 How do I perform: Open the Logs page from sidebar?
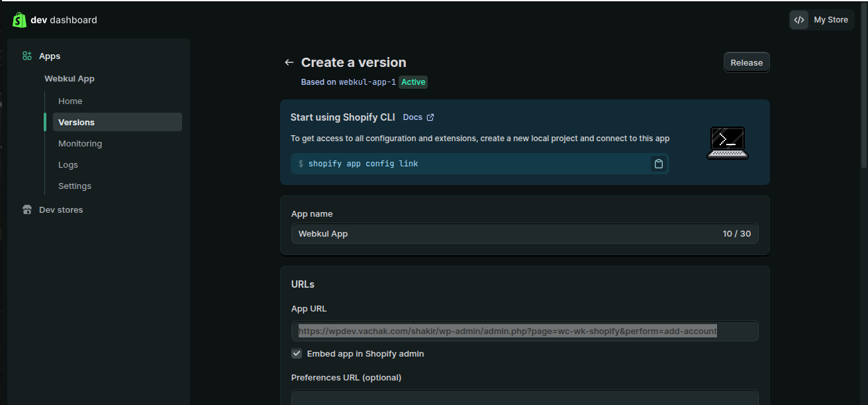pyautogui.click(x=68, y=164)
